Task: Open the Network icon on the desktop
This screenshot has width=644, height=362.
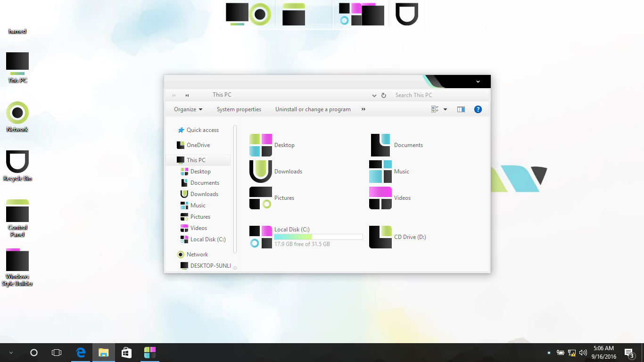Action: [x=17, y=113]
